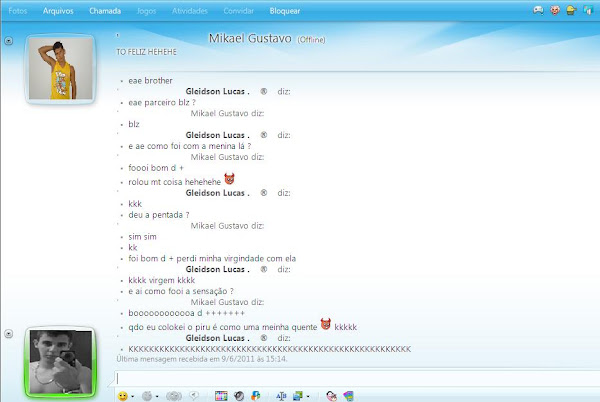Click the message 'sim sim'
The height and width of the screenshot is (402, 600).
click(142, 237)
